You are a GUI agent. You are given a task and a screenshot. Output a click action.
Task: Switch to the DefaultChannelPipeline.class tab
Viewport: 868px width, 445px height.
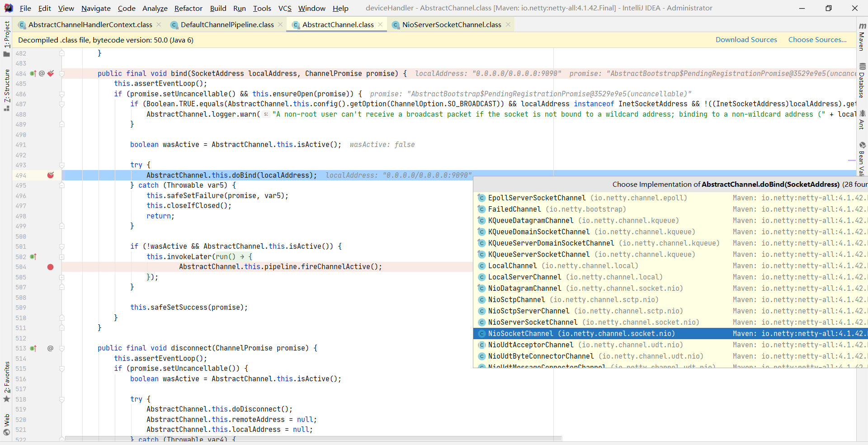pos(227,24)
